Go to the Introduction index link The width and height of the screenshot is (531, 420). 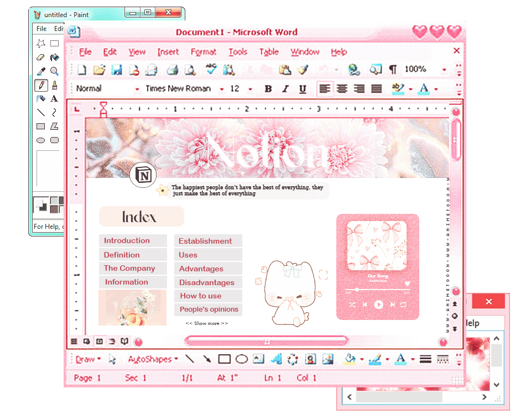click(x=133, y=240)
